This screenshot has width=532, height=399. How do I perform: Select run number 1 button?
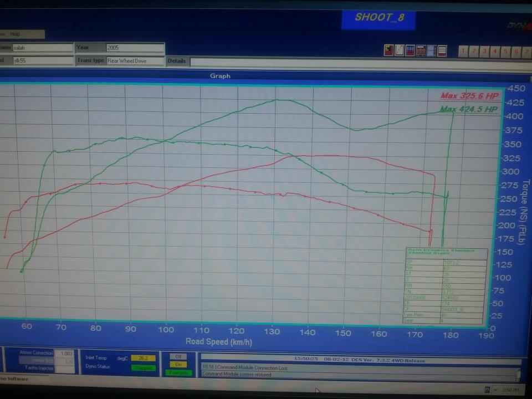[463, 52]
